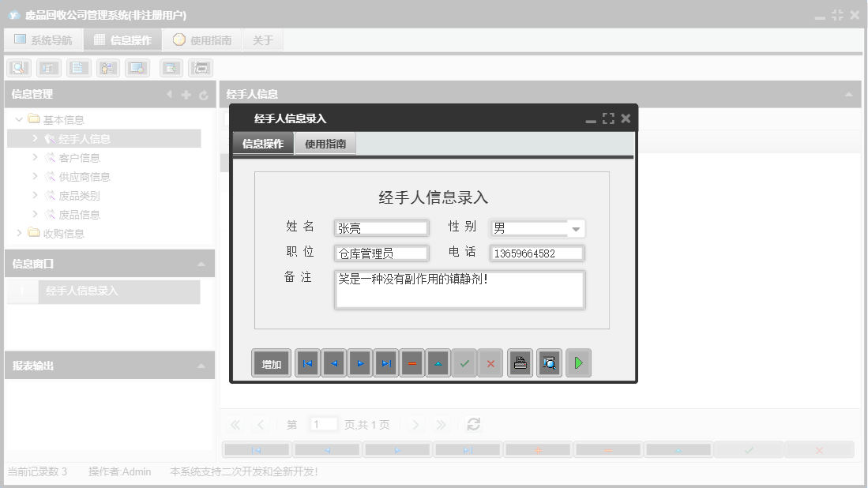
Task: Delete the current record using red minus icon
Action: (411, 362)
